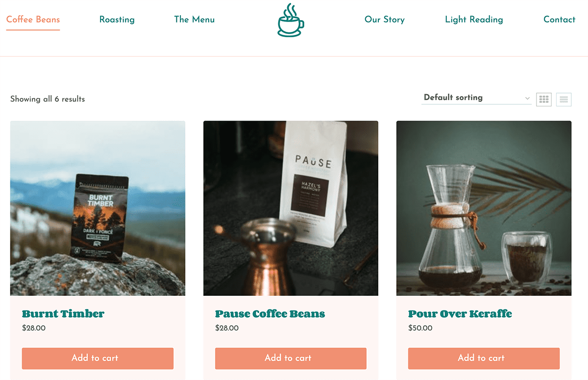Open The Menu navigation link
This screenshot has width=588, height=380.
coord(194,20)
